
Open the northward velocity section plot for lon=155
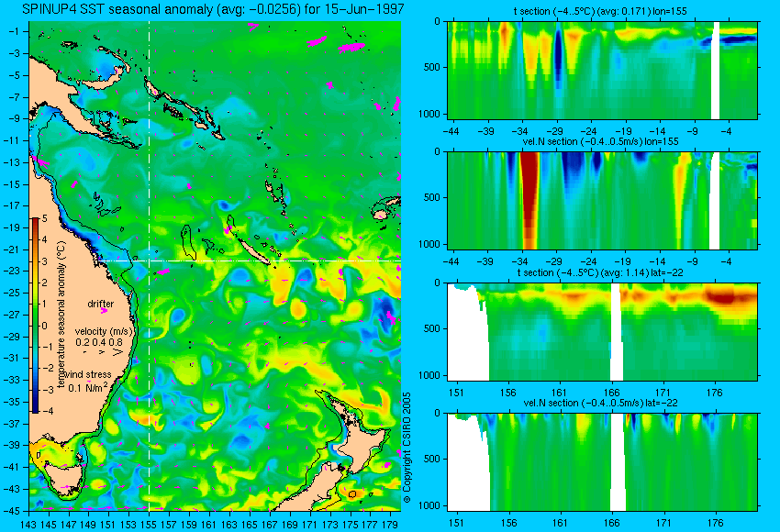(602, 200)
